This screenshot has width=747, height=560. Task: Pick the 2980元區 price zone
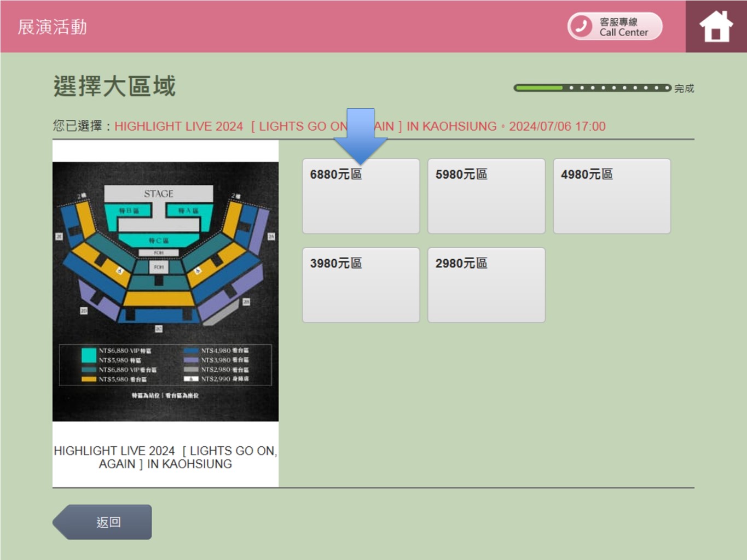click(487, 285)
